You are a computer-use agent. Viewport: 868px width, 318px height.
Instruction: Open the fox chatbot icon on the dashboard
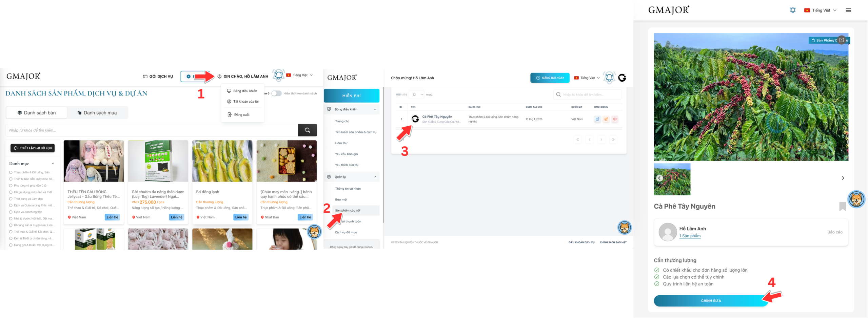coord(624,227)
